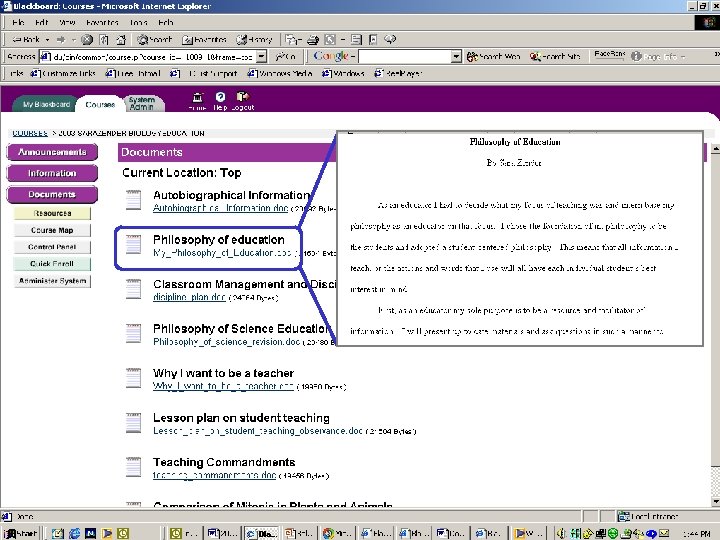The width and height of the screenshot is (720, 540).
Task: Click the Mail icon in the IE toolbar
Action: [291, 39]
